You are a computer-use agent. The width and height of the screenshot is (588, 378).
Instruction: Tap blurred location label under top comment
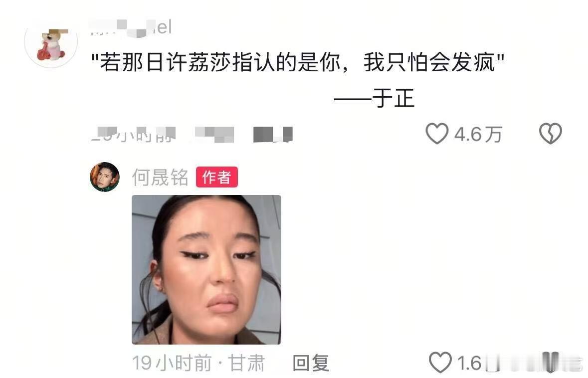click(x=214, y=135)
